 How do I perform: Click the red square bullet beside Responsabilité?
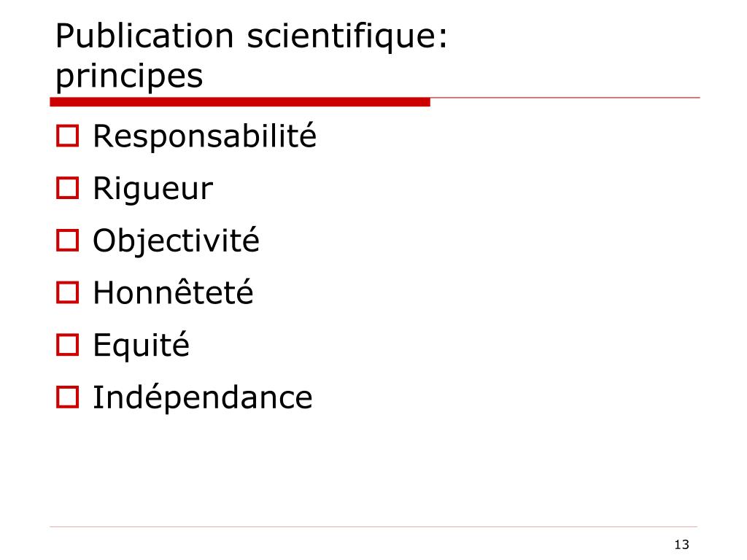point(67,136)
